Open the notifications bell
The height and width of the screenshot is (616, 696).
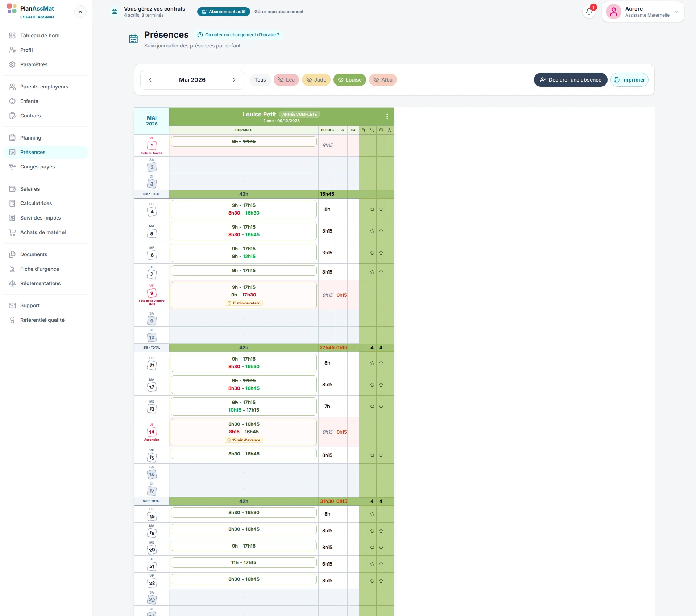click(589, 12)
